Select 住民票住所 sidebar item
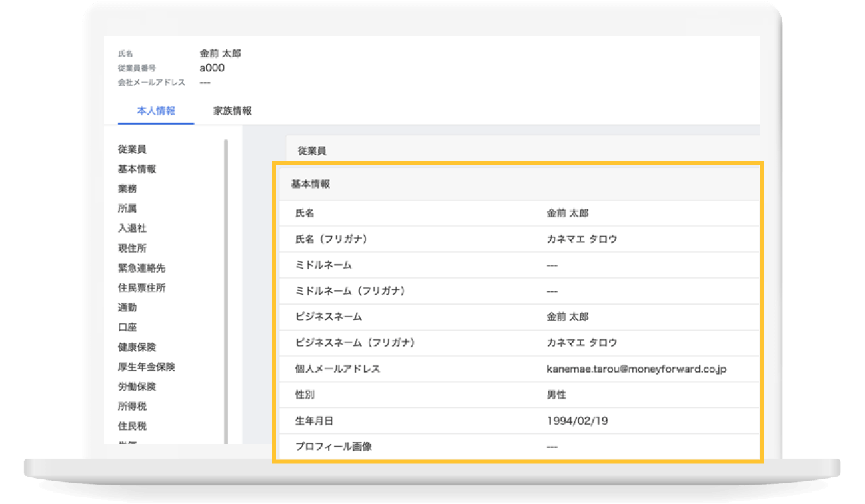This screenshot has width=865, height=504. click(x=141, y=288)
